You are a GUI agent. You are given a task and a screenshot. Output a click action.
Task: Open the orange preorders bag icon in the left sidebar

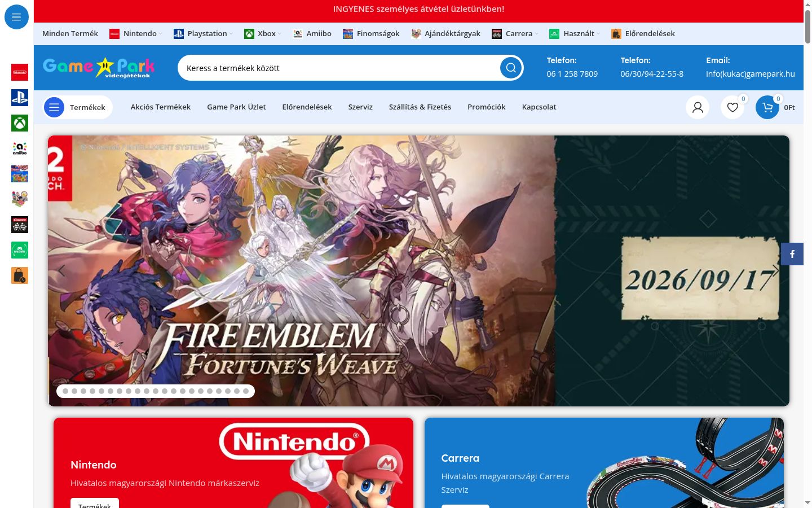tap(20, 275)
